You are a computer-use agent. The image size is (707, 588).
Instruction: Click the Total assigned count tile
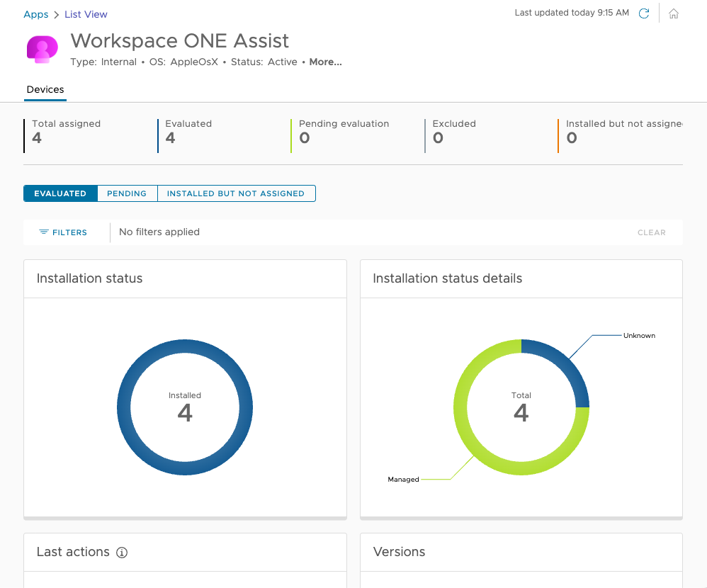pos(66,132)
